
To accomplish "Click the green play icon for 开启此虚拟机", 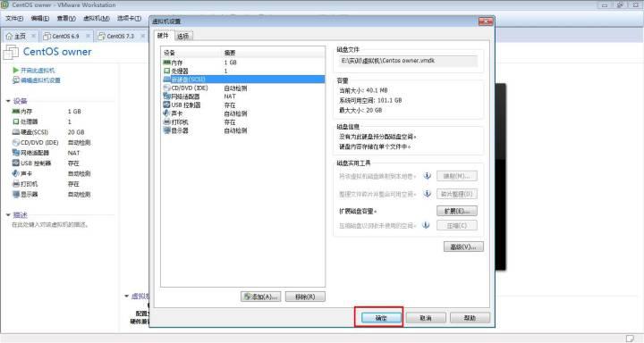I will [15, 71].
